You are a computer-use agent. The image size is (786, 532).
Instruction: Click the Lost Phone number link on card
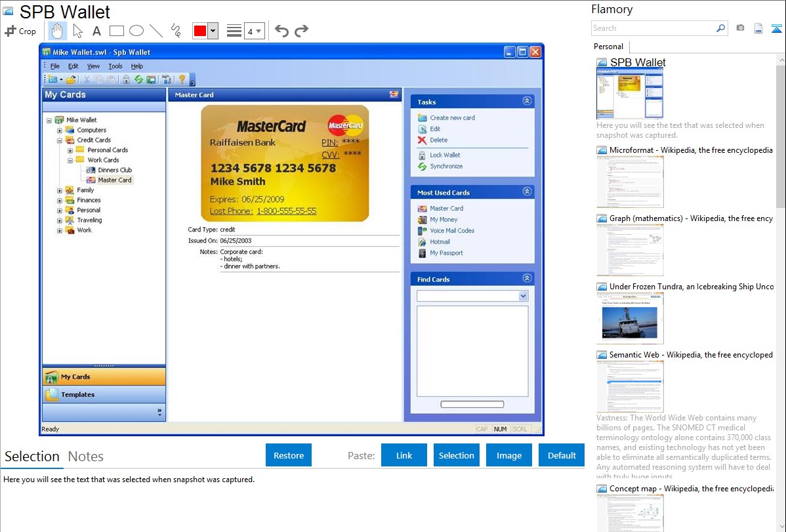[x=286, y=211]
